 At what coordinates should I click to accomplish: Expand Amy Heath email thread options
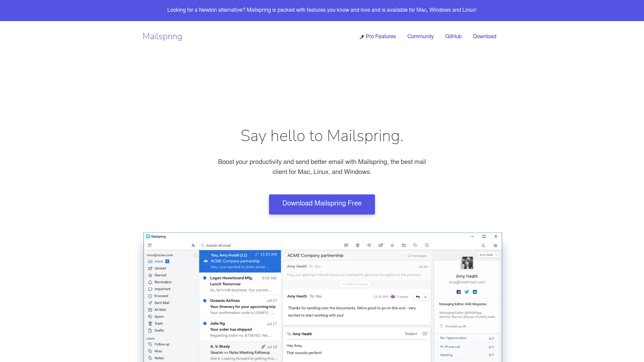(426, 296)
